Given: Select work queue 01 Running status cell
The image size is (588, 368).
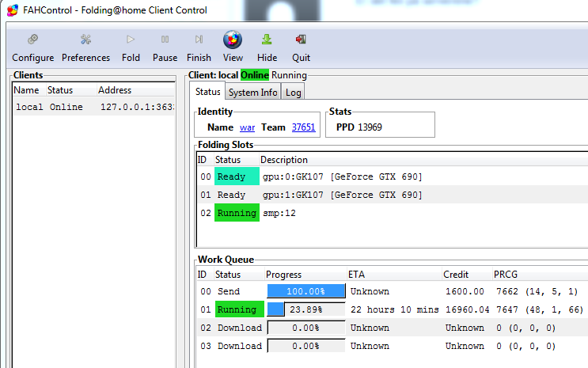Looking at the screenshot, I should coord(239,309).
